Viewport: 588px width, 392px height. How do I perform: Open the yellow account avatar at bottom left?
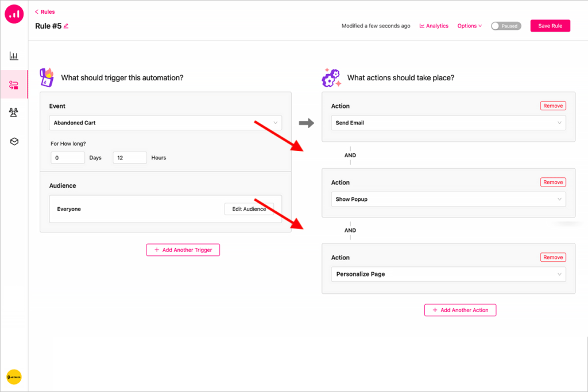coord(14,377)
